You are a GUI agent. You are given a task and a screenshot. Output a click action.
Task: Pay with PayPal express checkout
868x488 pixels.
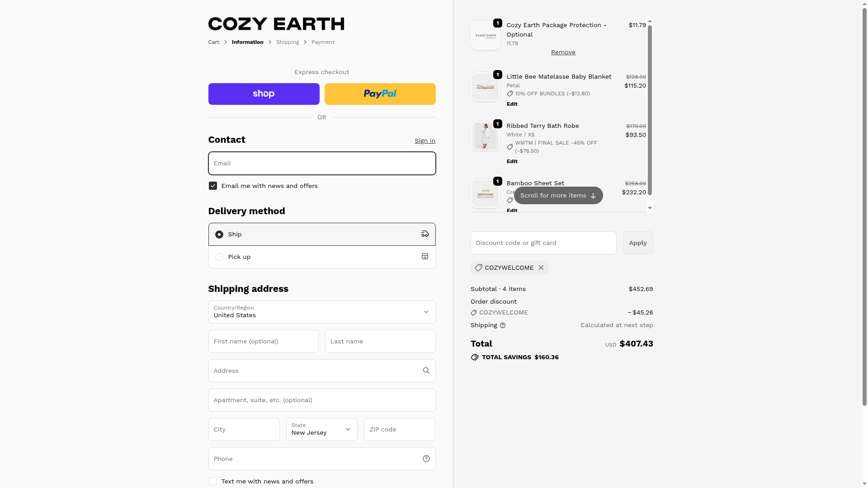click(x=380, y=94)
